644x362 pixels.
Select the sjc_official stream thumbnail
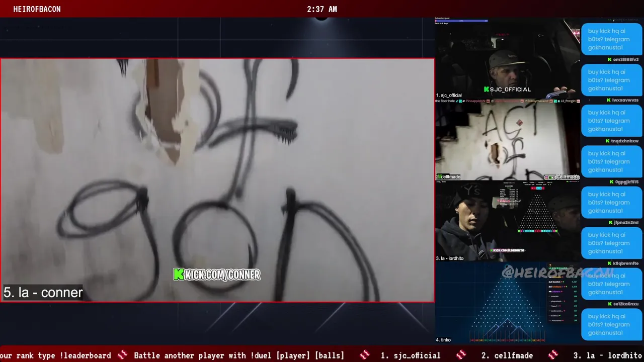(507, 58)
